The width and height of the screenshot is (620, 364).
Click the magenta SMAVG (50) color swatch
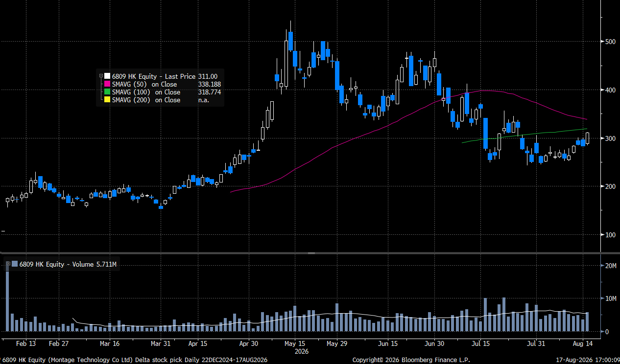coord(107,84)
